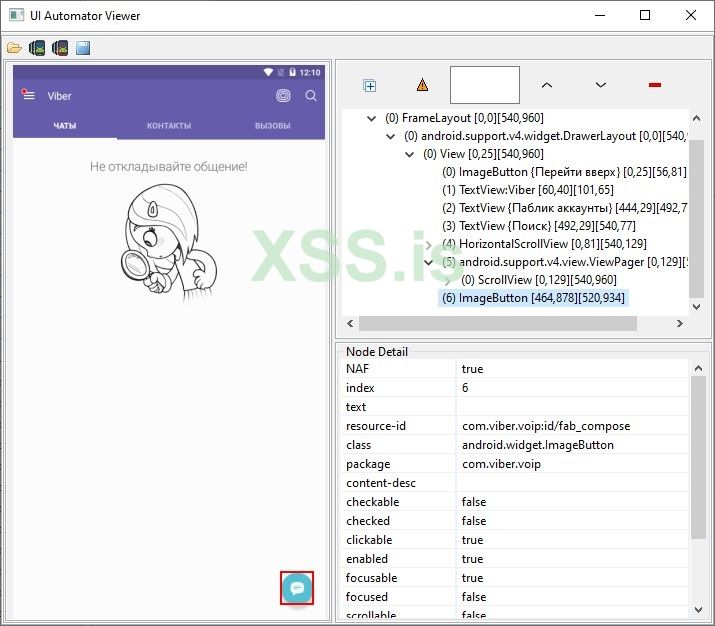The height and width of the screenshot is (626, 715).
Task: Select the ВЫЗОВЫ tab in the preview
Action: 273,125
